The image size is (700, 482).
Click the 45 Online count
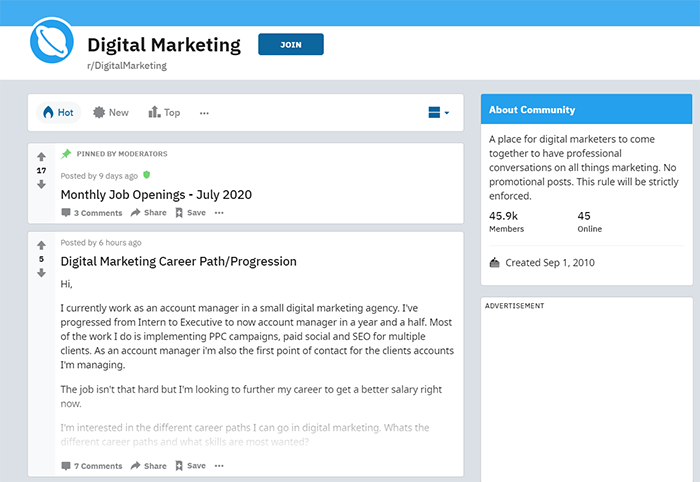tap(589, 222)
